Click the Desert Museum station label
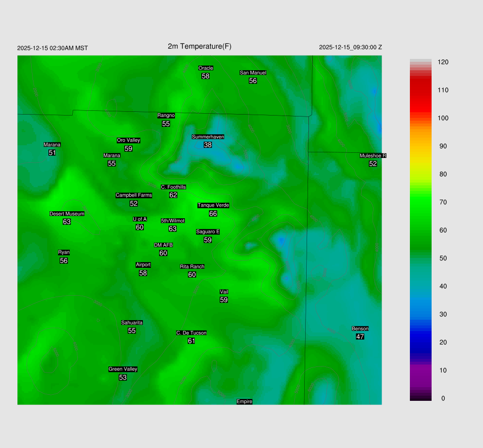Screen dimensions: 483x448 tap(67, 214)
